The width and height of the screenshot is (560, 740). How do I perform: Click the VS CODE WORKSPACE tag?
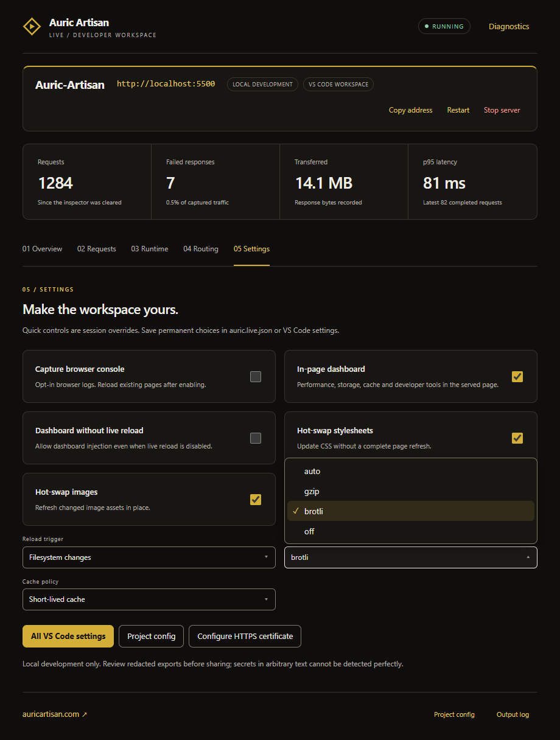(338, 84)
